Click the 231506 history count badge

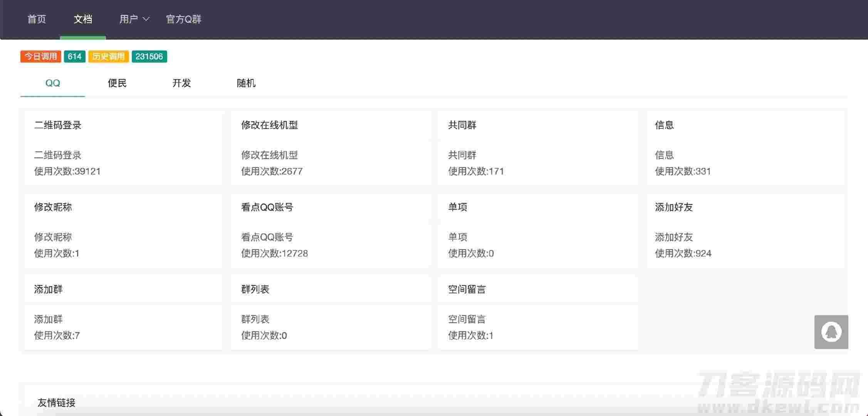(149, 57)
